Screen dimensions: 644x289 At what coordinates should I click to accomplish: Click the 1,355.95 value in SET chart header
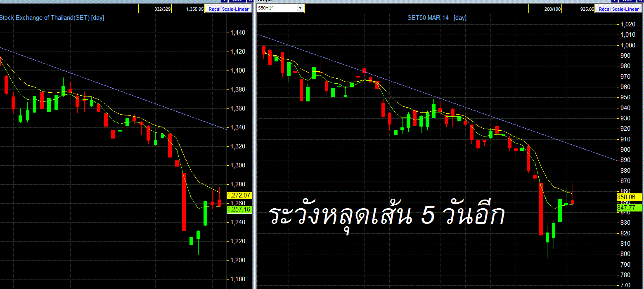coord(188,9)
